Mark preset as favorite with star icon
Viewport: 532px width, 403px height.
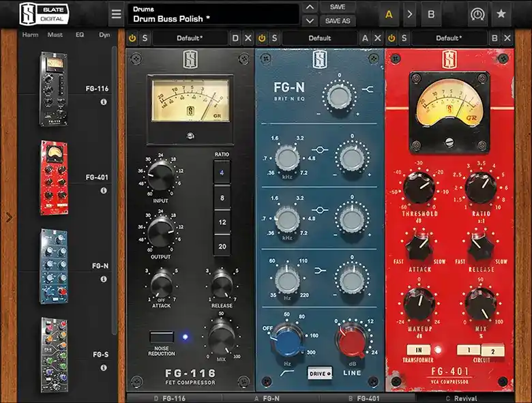(x=501, y=14)
